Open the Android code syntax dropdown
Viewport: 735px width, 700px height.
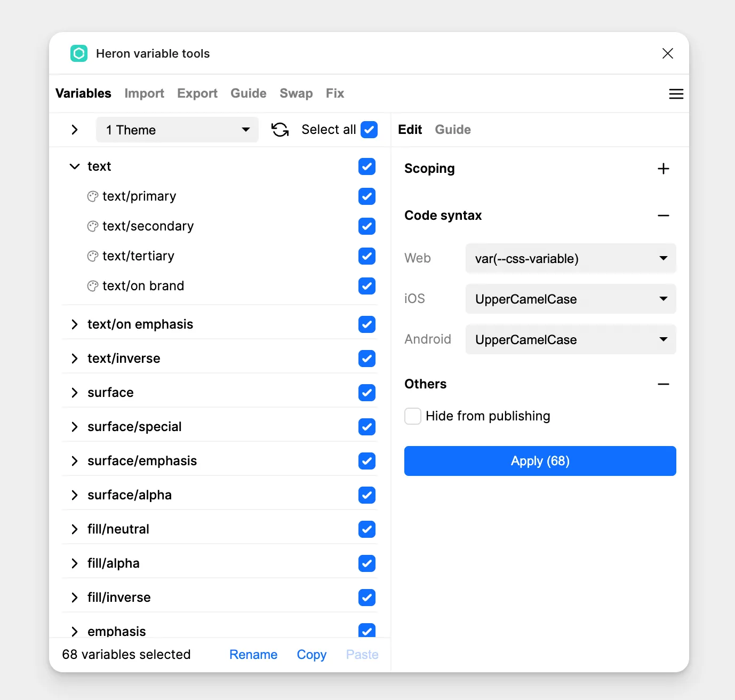[570, 339]
